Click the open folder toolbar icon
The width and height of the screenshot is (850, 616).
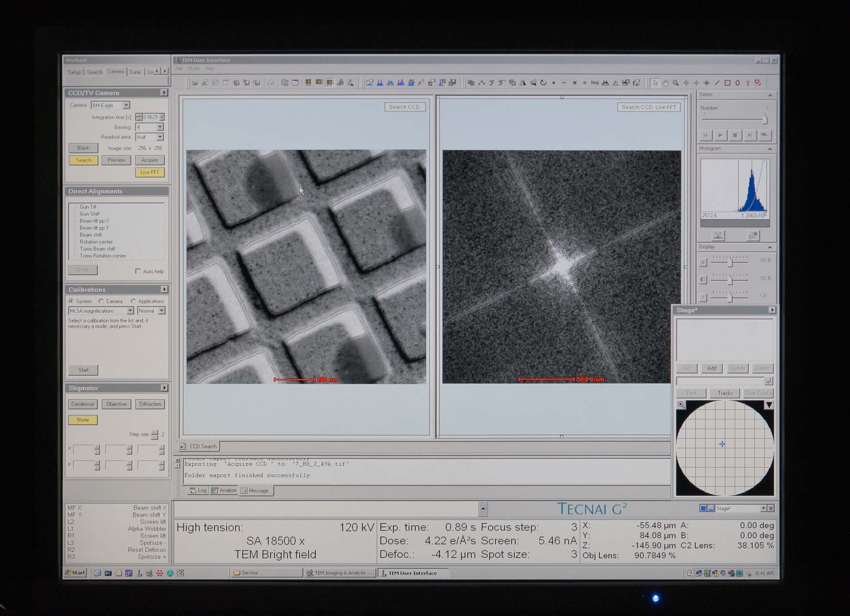pyautogui.click(x=195, y=83)
